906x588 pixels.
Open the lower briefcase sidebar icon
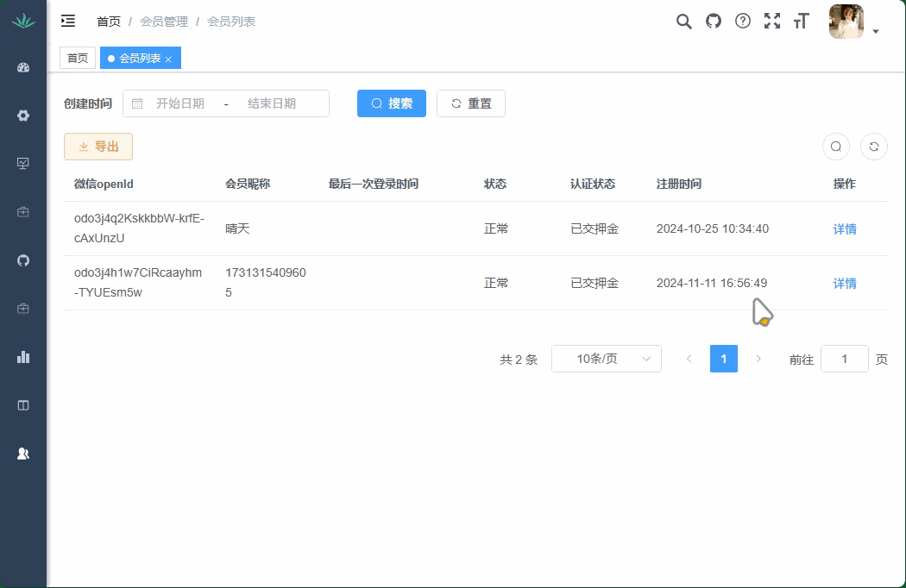click(23, 309)
